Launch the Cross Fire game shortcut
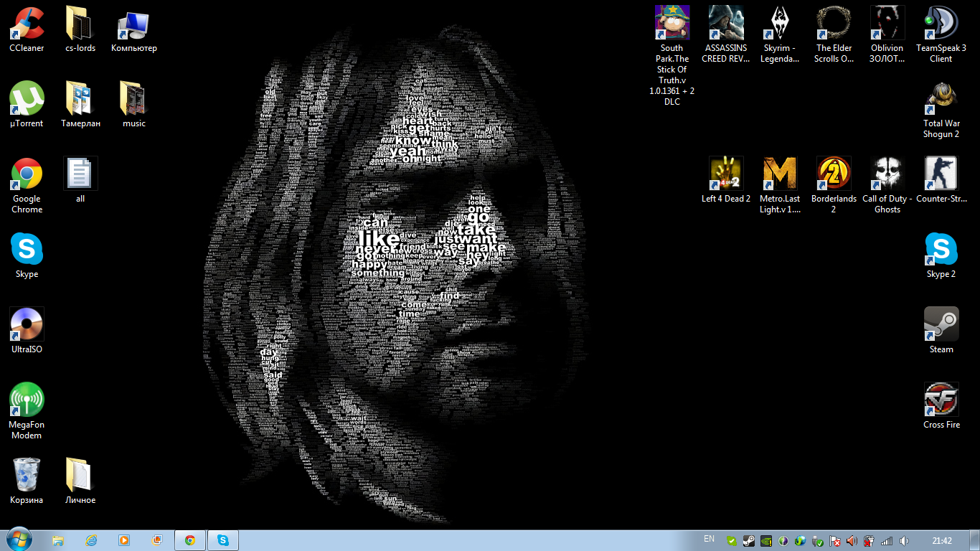 [941, 407]
